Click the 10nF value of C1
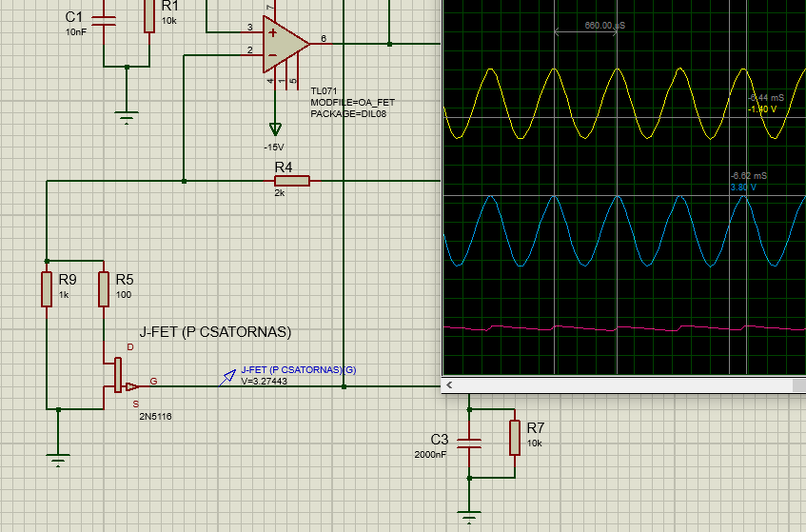The height and width of the screenshot is (532, 806). [x=76, y=31]
